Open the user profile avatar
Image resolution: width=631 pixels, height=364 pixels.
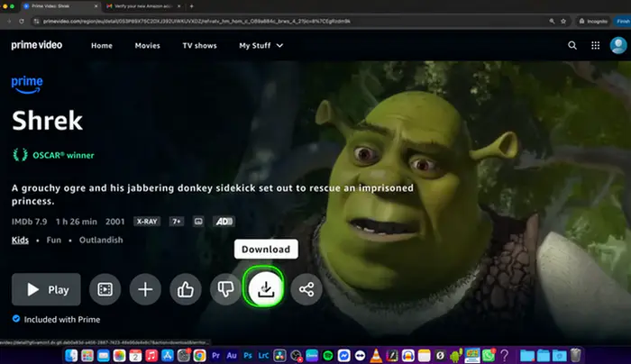[x=618, y=45]
